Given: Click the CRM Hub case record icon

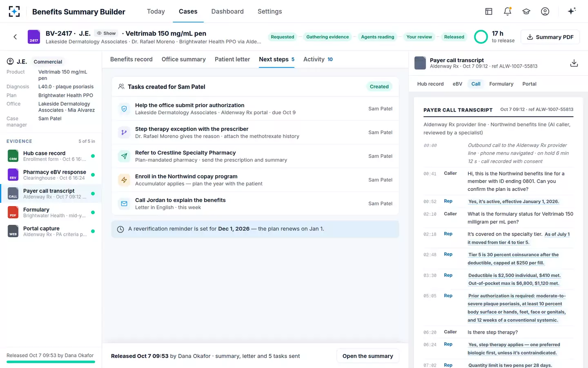Looking at the screenshot, I should click(13, 156).
